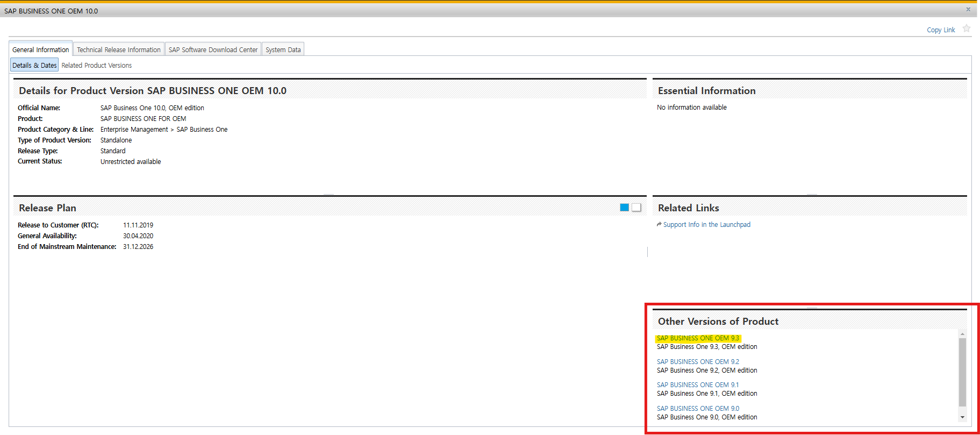The image size is (980, 435).
Task: Click the 'Standalone' product version type
Action: tap(116, 140)
